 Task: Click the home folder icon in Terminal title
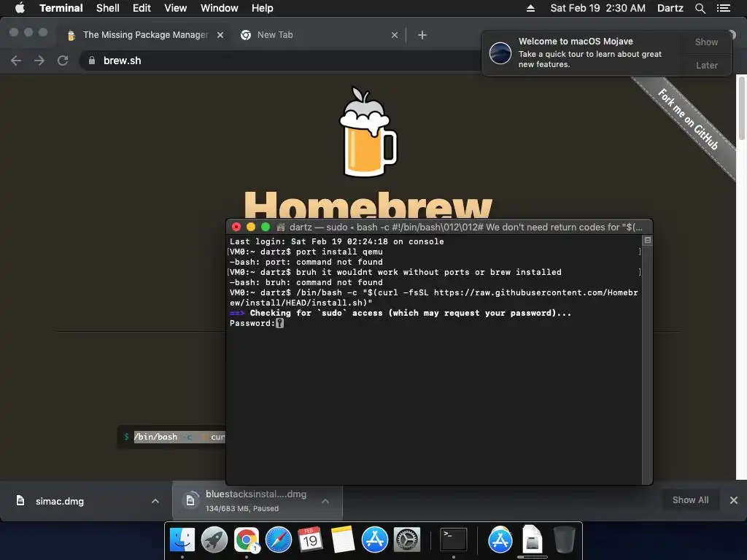tap(281, 227)
